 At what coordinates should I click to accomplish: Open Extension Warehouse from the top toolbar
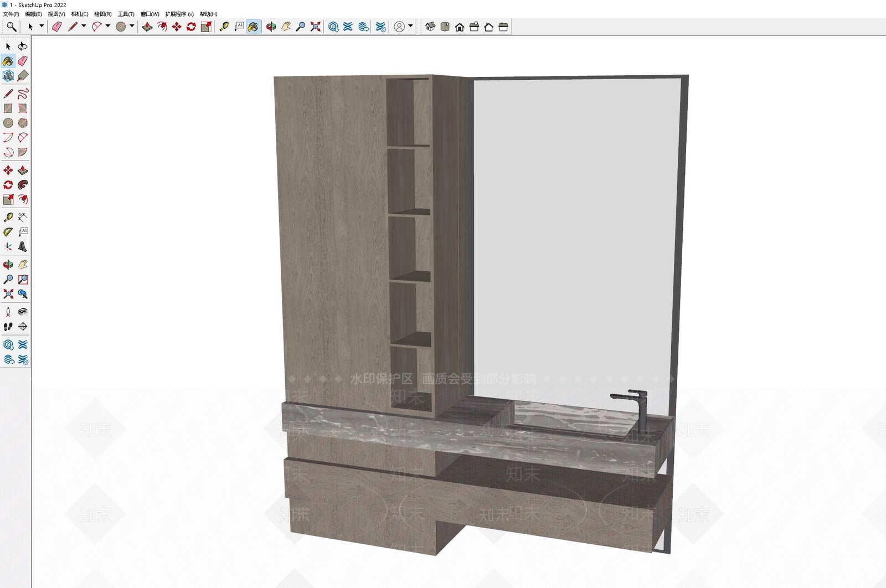pos(348,27)
